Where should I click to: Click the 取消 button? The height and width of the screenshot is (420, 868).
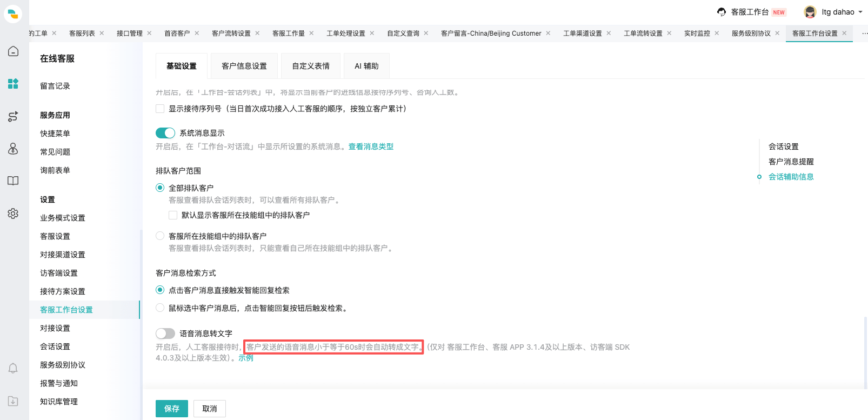coord(210,409)
